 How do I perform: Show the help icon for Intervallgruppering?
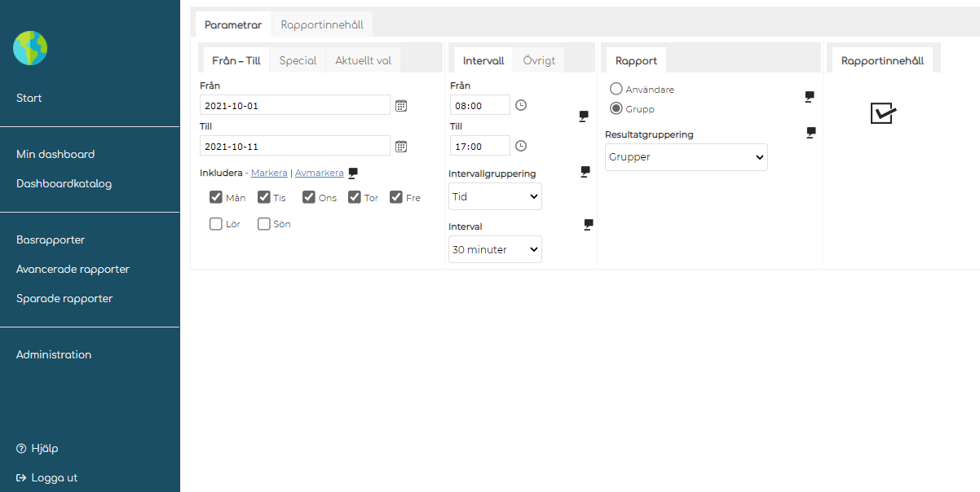[x=585, y=172]
